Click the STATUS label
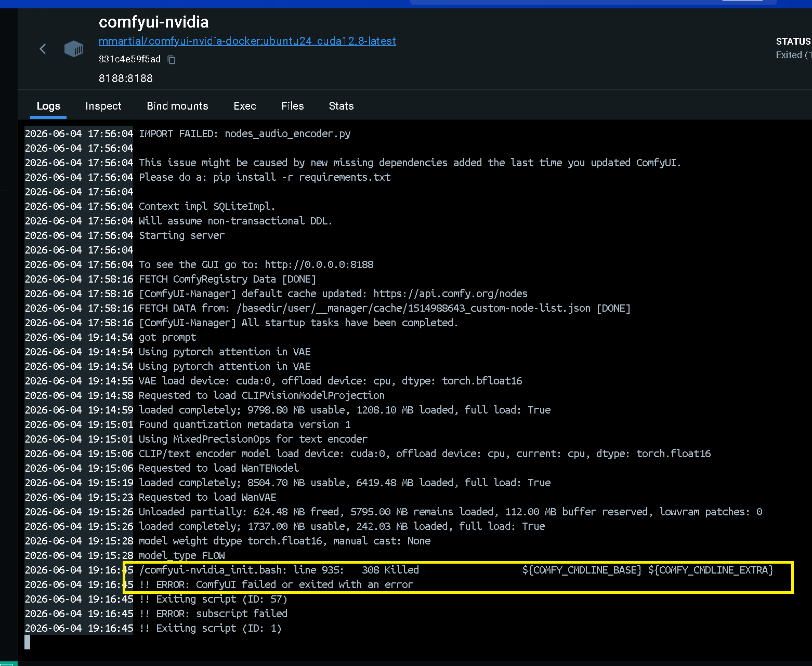 pos(793,42)
